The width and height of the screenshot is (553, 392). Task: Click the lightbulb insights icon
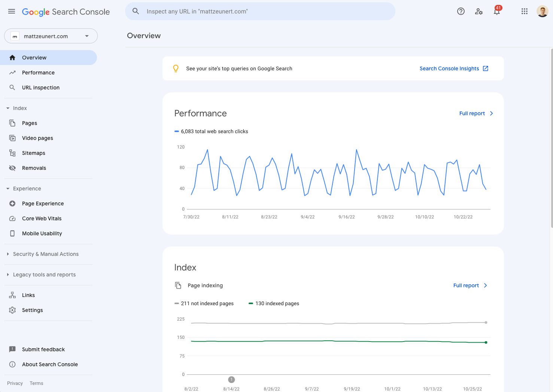pos(176,68)
